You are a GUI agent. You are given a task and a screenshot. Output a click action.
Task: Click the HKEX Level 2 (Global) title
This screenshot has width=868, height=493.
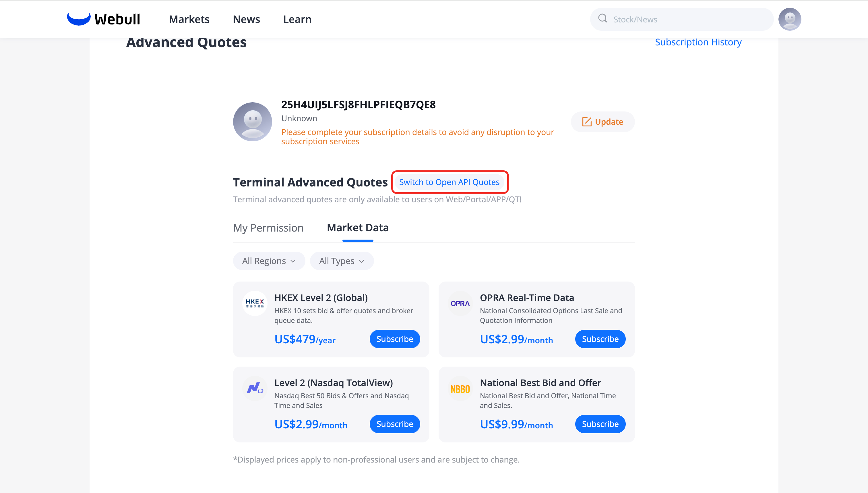coord(321,298)
